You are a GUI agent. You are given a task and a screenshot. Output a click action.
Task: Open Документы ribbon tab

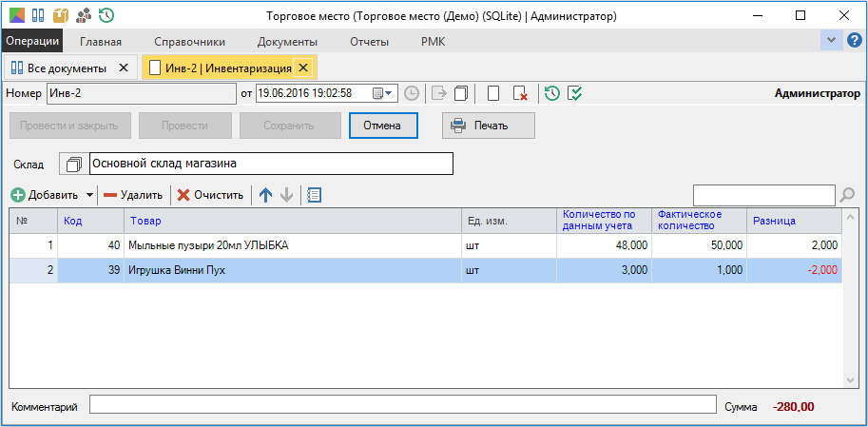(x=287, y=42)
